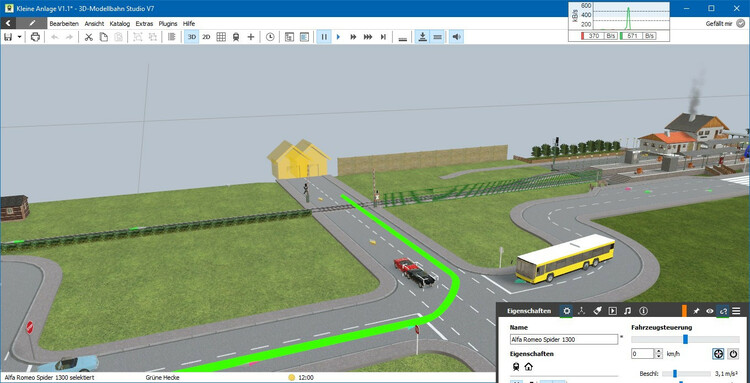
Task: Increase the km/h speed stepper
Action: pyautogui.click(x=659, y=351)
